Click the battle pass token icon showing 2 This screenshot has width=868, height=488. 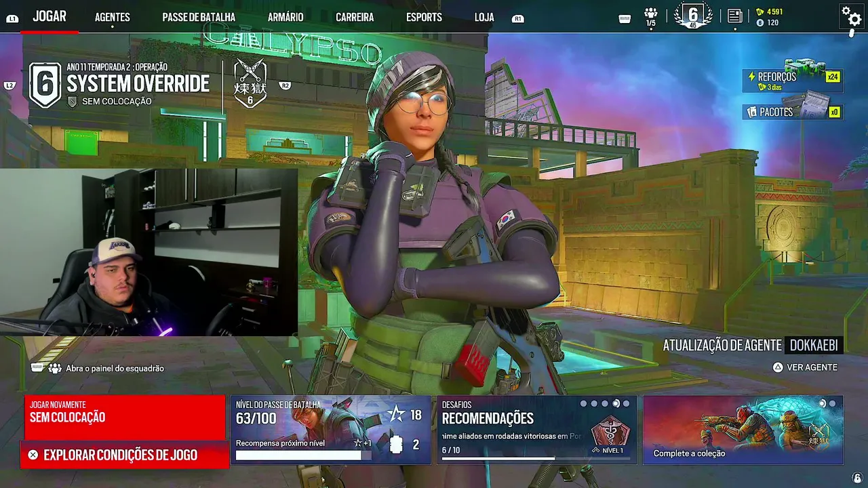397,445
